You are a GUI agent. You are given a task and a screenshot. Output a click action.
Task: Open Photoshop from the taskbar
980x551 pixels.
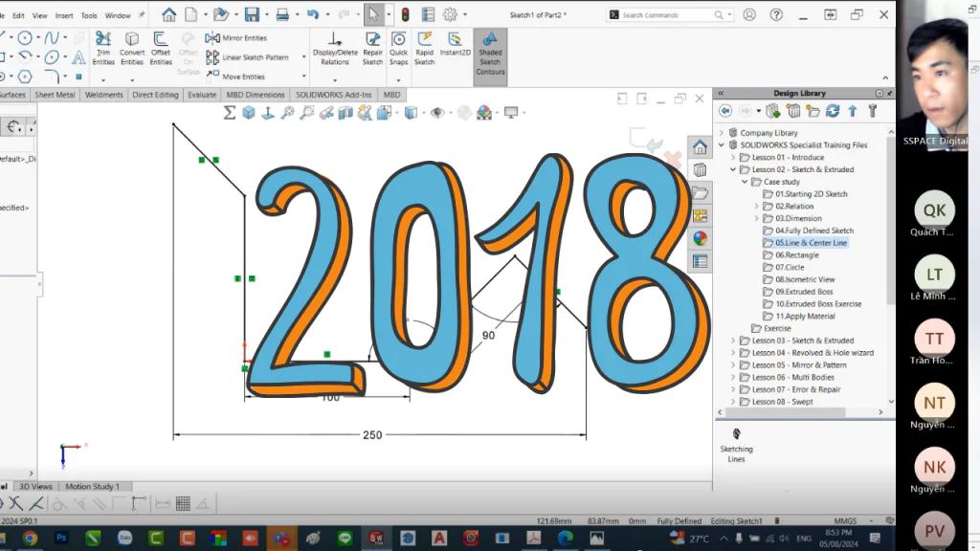click(x=61, y=538)
